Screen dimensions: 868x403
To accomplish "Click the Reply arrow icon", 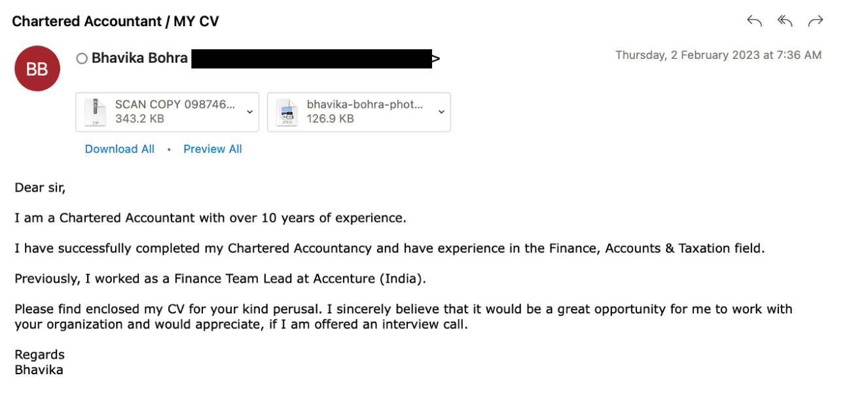I will (755, 22).
